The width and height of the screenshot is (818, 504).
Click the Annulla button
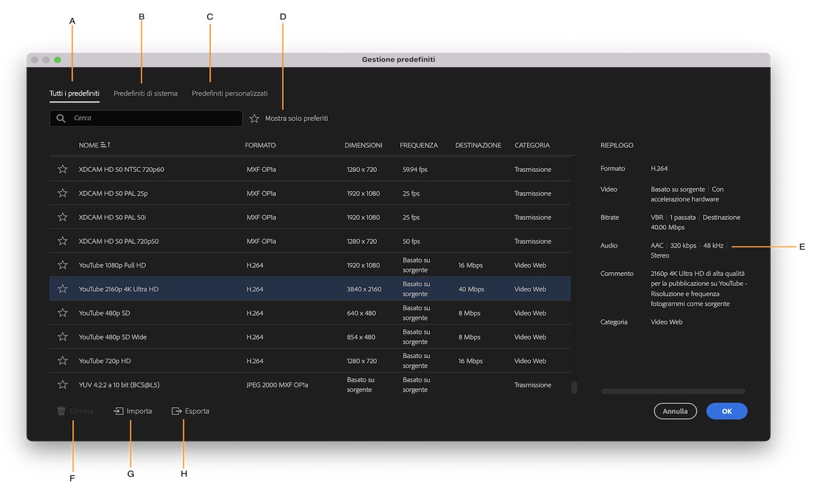click(x=675, y=411)
